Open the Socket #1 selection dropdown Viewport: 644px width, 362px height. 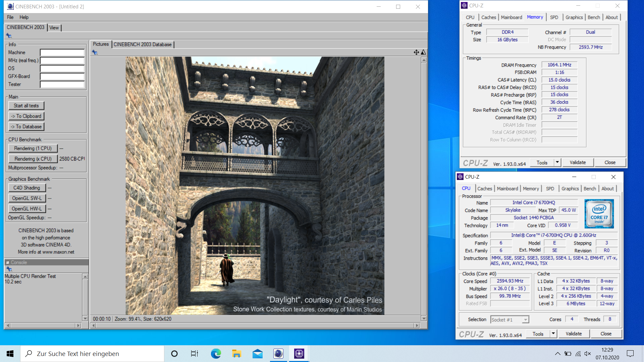pos(526,320)
